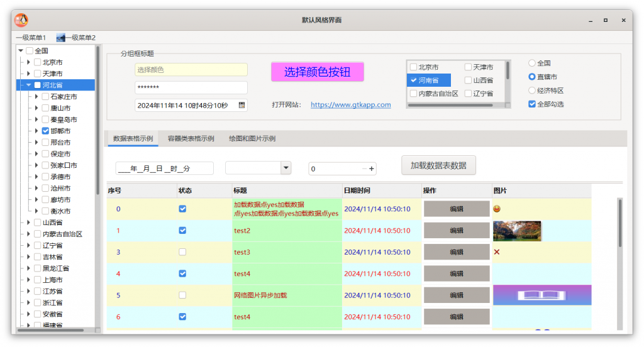Click the penguin app icon in title bar

[x=21, y=20]
